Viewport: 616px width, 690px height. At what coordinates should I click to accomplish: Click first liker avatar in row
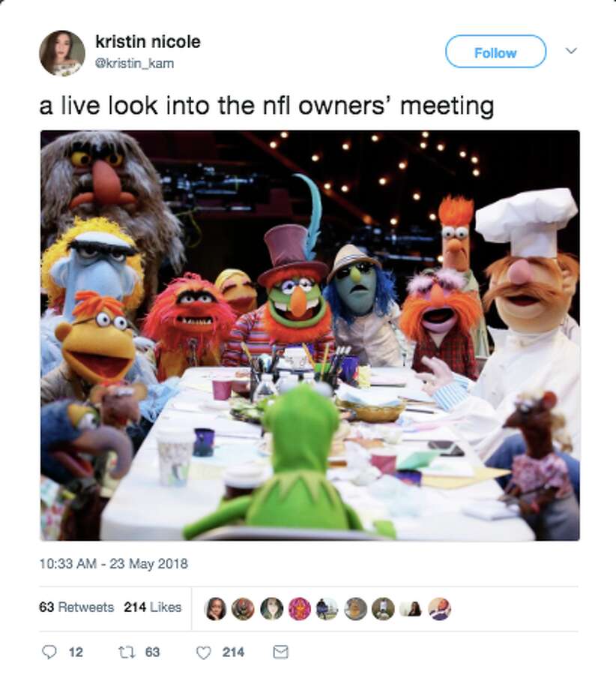point(215,609)
